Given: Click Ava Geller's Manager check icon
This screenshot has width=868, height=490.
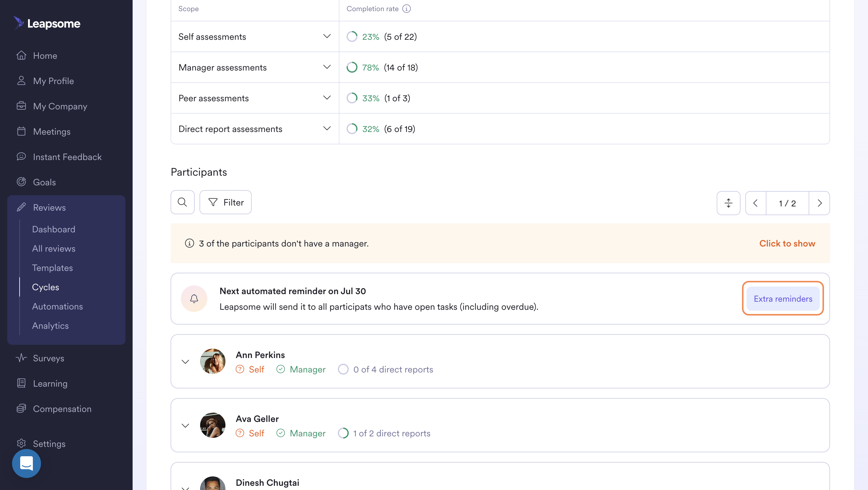Looking at the screenshot, I should coord(281,433).
